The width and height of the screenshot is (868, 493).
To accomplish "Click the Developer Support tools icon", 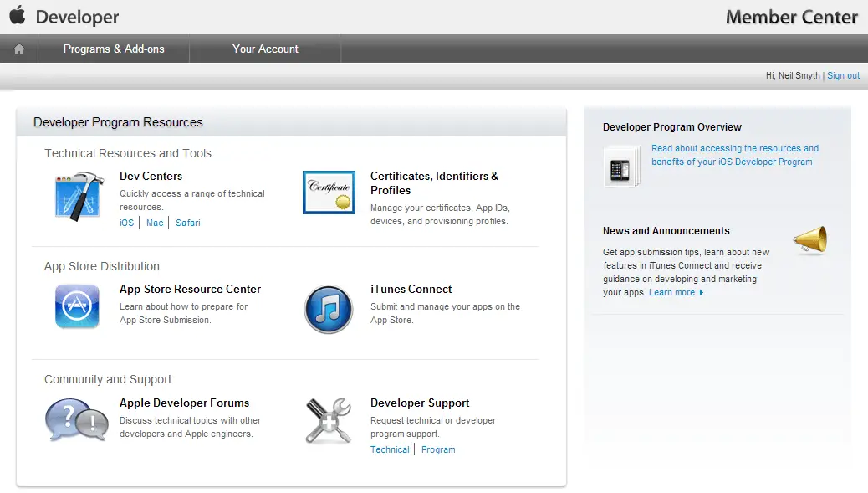I will pos(328,420).
